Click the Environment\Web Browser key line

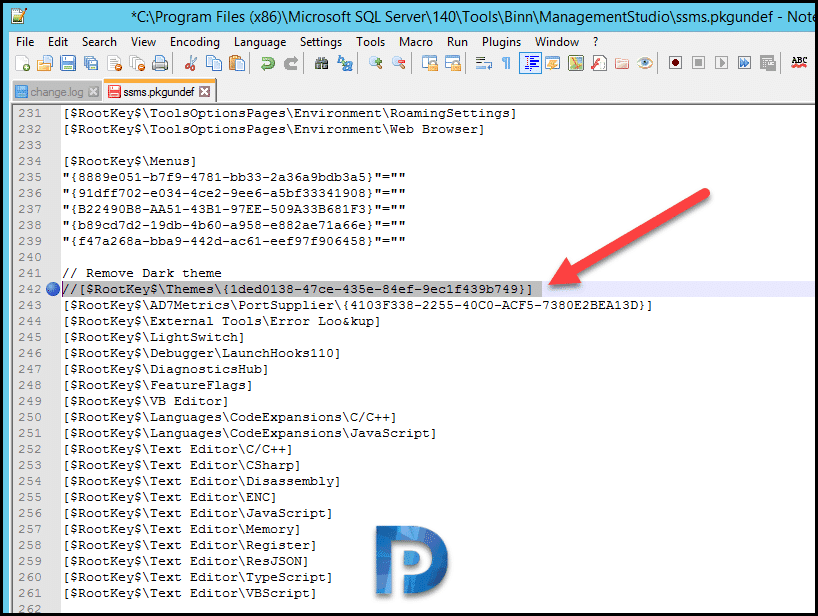pyautogui.click(x=274, y=129)
